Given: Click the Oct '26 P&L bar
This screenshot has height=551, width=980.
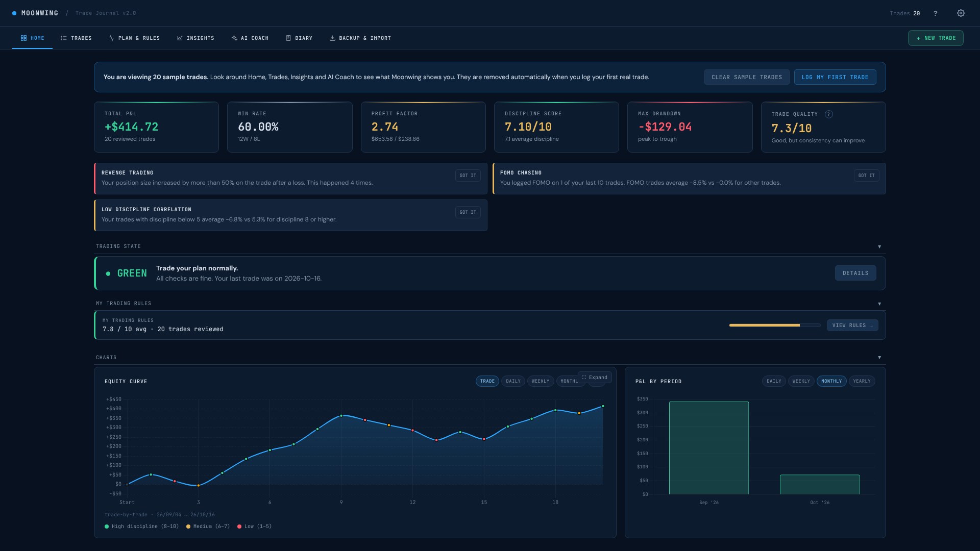Looking at the screenshot, I should pos(820,485).
